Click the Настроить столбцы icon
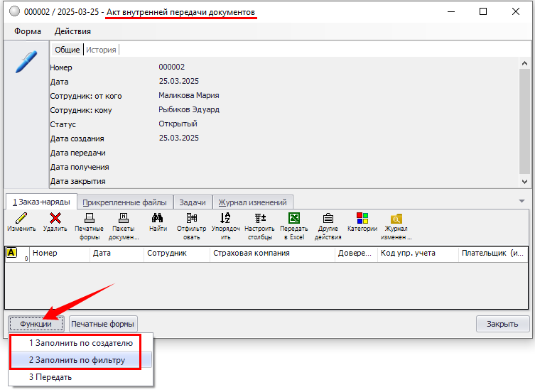 point(259,219)
